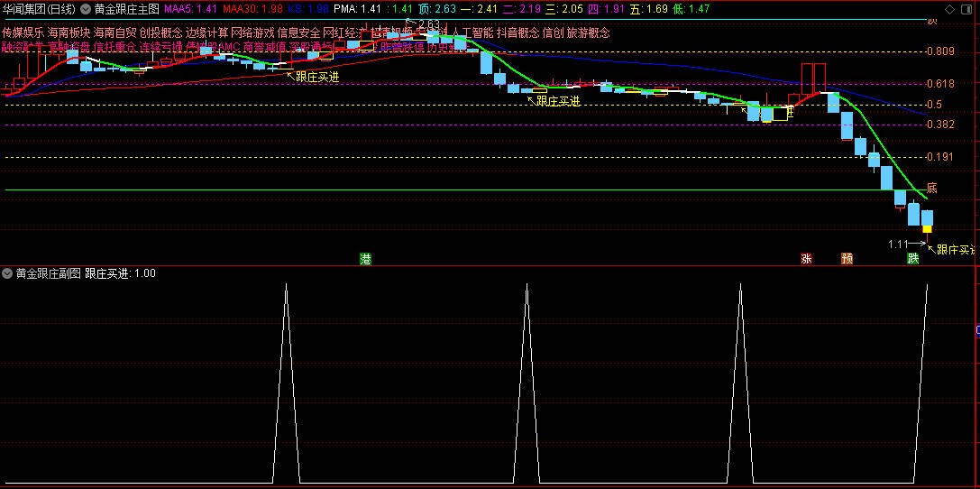980x489 pixels.
Task: Click the 0.382 level label
Action: [x=941, y=125]
